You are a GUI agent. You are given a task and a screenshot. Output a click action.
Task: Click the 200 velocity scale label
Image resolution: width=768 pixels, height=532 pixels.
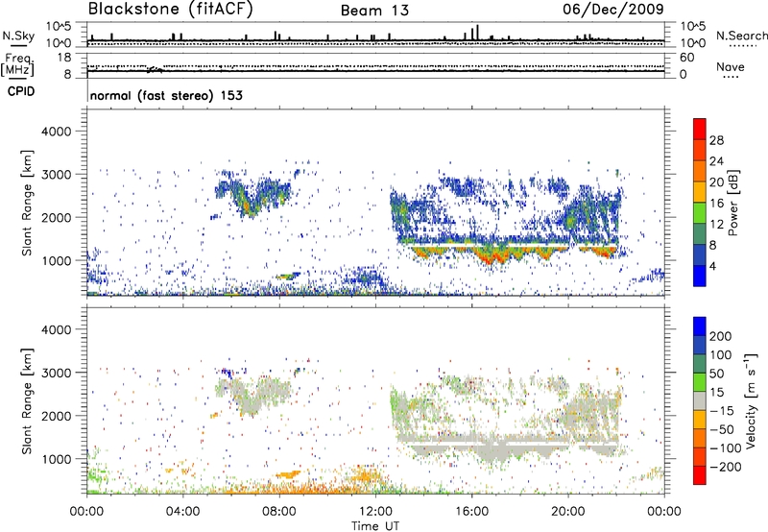point(721,336)
